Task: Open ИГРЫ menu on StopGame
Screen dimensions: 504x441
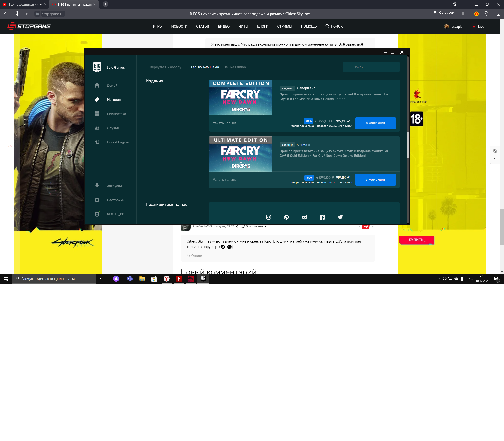Action: click(x=157, y=26)
